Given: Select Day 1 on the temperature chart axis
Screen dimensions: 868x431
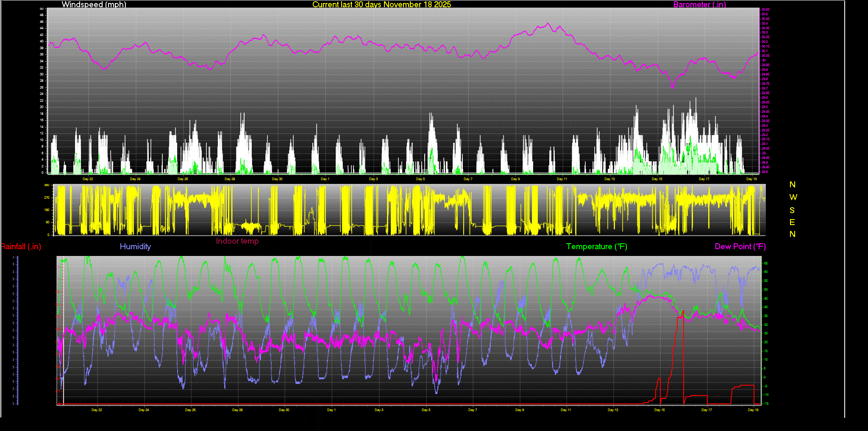Looking at the screenshot, I should tap(331, 410).
